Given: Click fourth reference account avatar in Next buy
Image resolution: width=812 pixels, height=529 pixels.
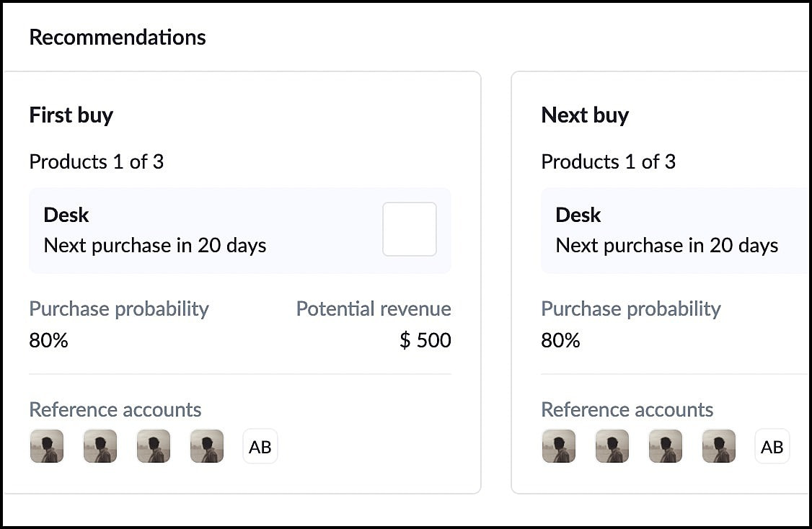Looking at the screenshot, I should click(718, 446).
